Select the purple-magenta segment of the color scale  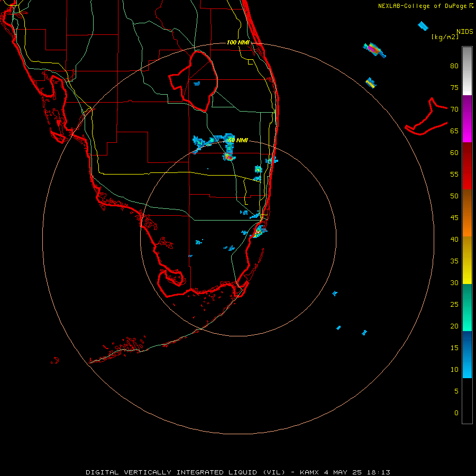(x=467, y=119)
